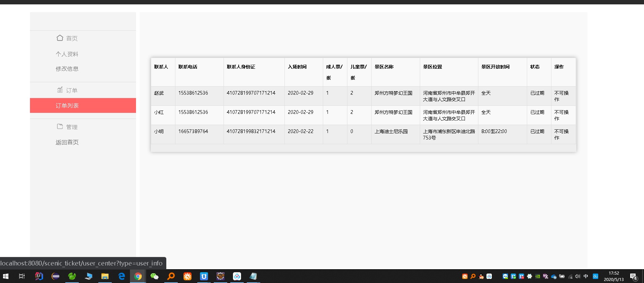Viewport: 644px width, 283px height.
Task: Select 修改信息 sidebar item
Action: coord(67,69)
